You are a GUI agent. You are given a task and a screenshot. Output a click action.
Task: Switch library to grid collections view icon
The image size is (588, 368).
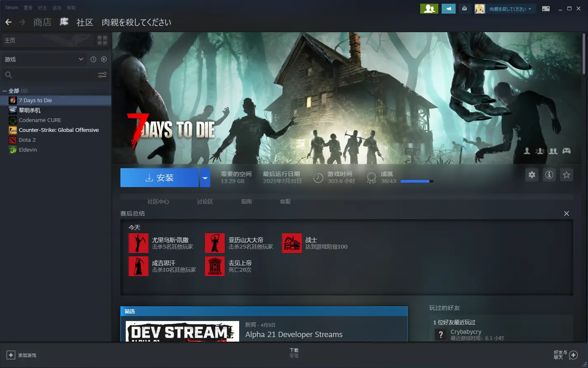[x=102, y=40]
